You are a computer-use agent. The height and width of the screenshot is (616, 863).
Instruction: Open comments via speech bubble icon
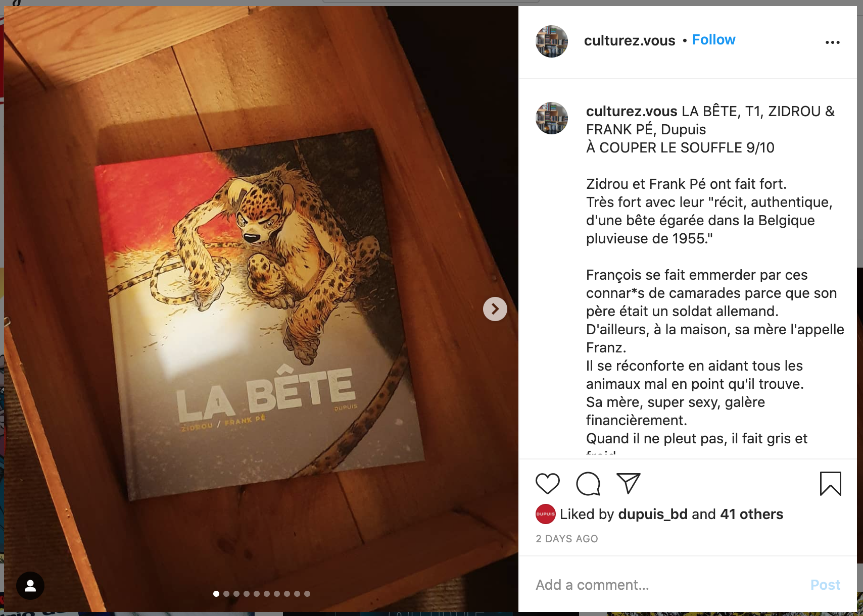click(x=588, y=484)
